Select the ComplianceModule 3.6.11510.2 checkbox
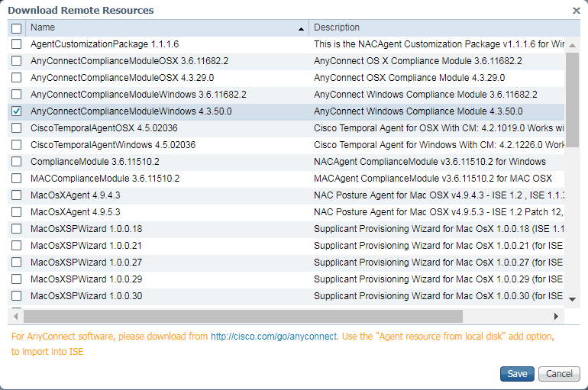The width and height of the screenshot is (588, 390). click(17, 162)
